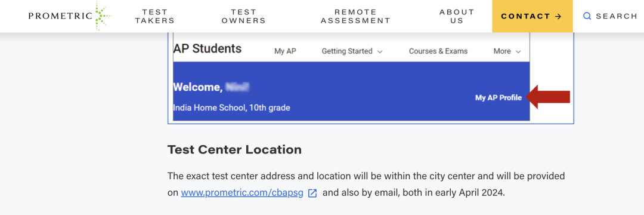
Task: Click the search magnifier icon
Action: (587, 16)
